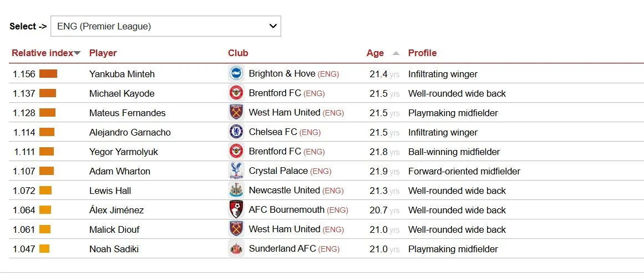
Task: Click Adam Wharton player name
Action: click(x=120, y=171)
